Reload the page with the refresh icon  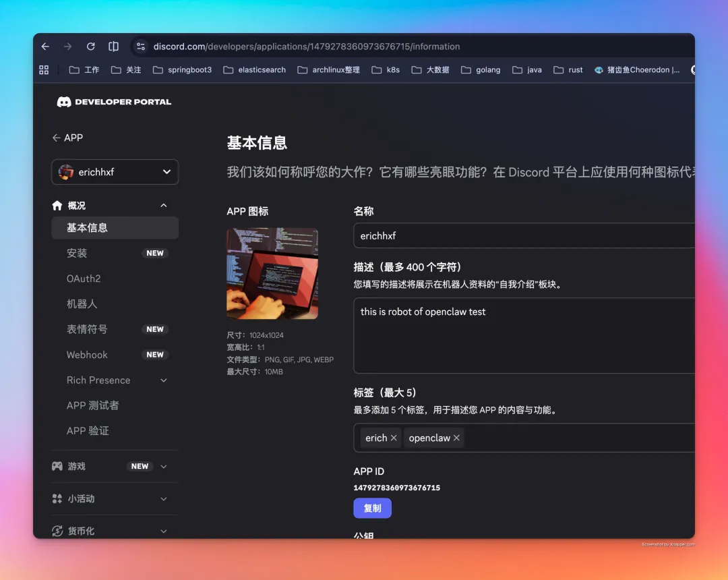[90, 47]
